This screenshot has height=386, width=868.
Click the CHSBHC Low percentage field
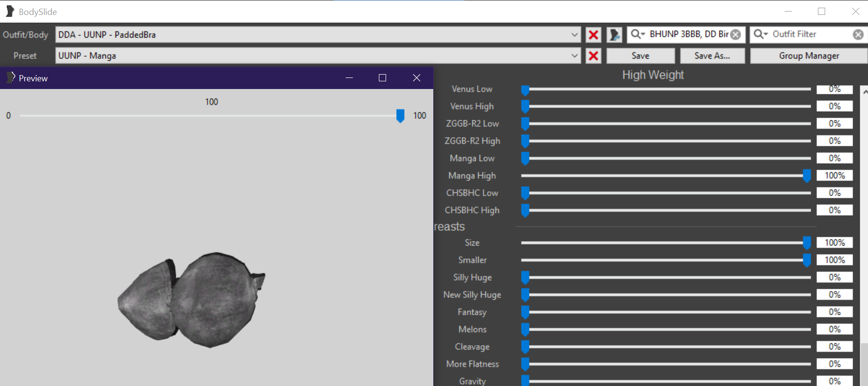835,193
